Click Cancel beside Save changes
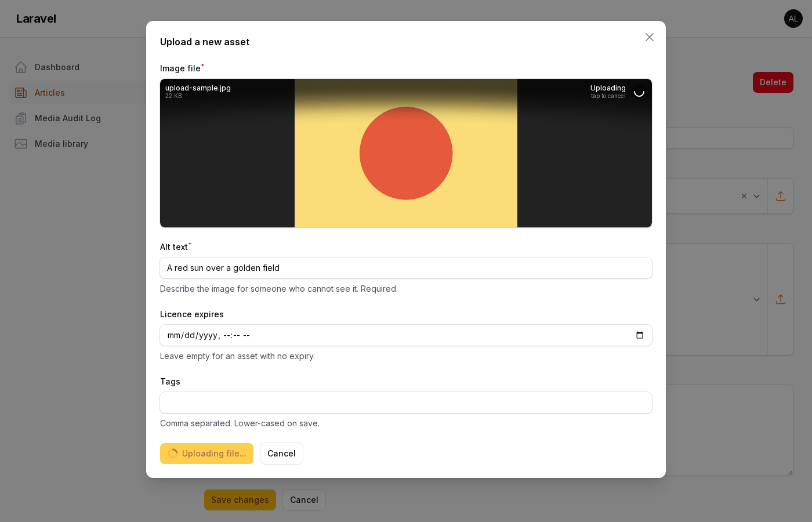The height and width of the screenshot is (522, 812). 304,500
